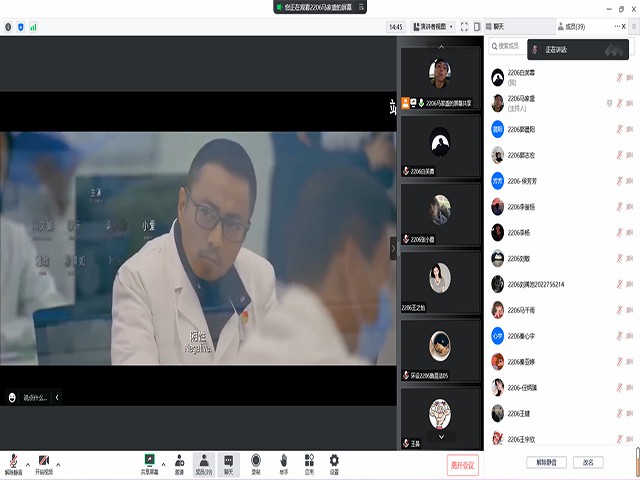Click the share screen icon
Screen dimensions: 640x480
(x=149, y=464)
